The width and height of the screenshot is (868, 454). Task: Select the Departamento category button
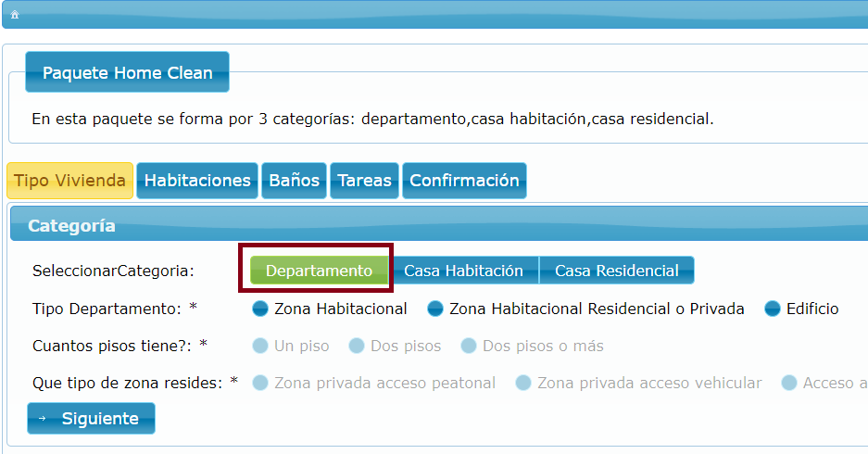[319, 271]
